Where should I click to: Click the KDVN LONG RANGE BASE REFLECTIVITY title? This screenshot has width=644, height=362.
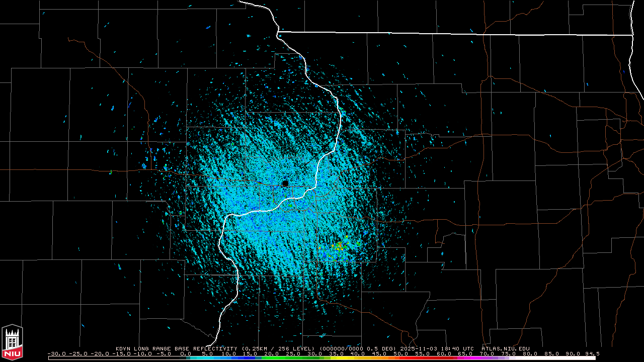point(178,348)
